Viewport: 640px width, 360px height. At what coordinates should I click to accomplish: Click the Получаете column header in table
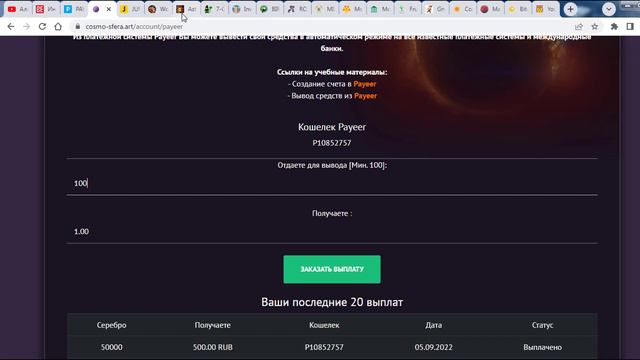pyautogui.click(x=213, y=325)
